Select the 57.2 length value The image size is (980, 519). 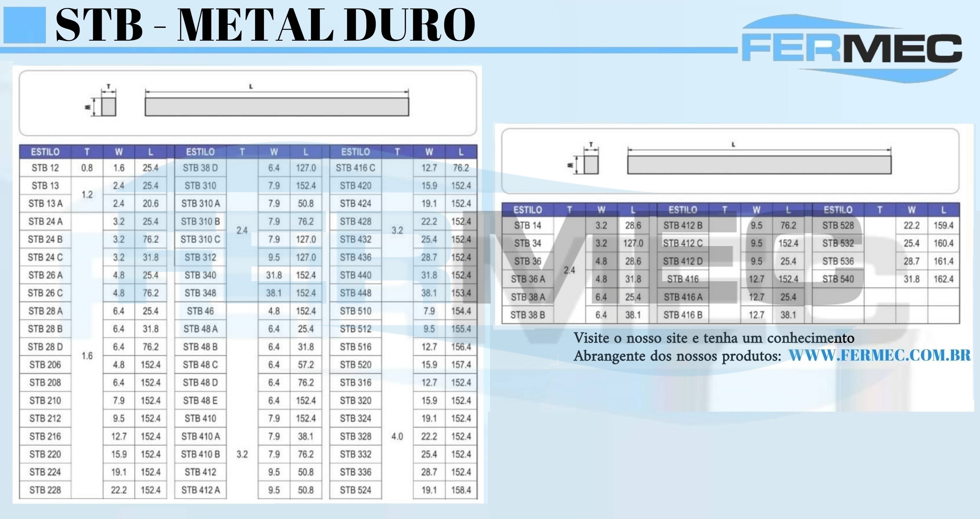[x=306, y=365]
